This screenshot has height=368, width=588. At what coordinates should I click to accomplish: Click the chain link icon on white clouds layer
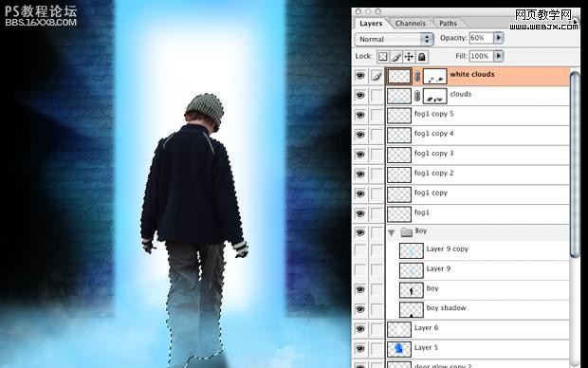(417, 77)
